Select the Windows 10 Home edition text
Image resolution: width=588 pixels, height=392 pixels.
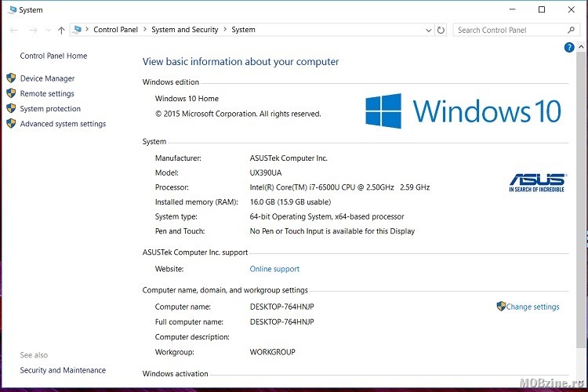coord(187,99)
